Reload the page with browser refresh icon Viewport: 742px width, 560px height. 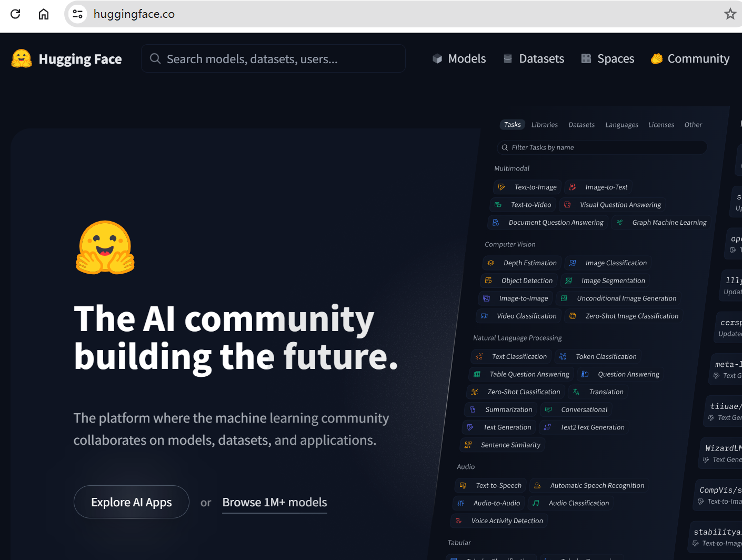tap(15, 14)
